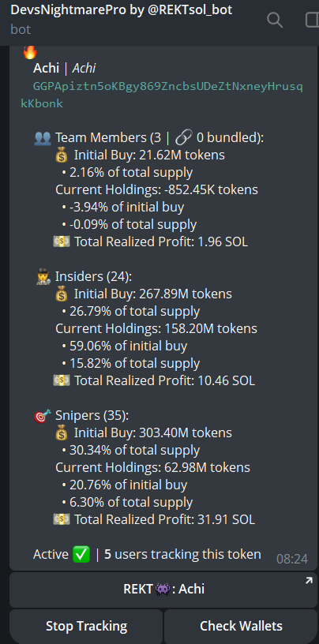Image resolution: width=319 pixels, height=644 pixels.
Task: Open the chat search magnifier icon
Action: [275, 19]
